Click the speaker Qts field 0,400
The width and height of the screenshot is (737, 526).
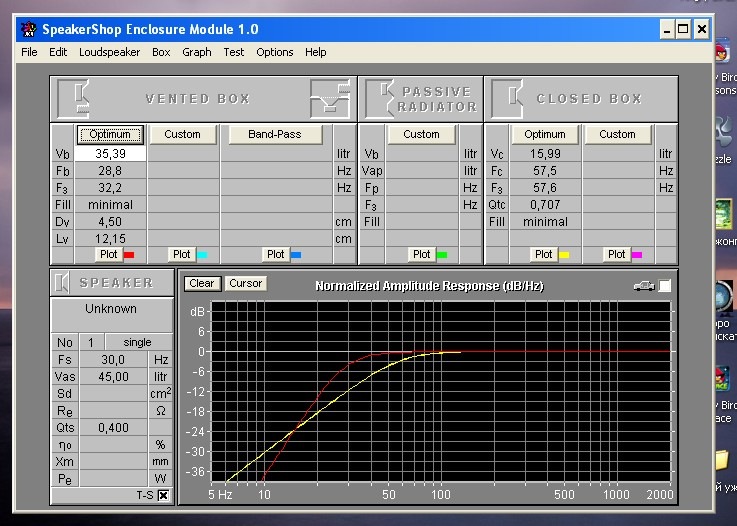(x=113, y=427)
